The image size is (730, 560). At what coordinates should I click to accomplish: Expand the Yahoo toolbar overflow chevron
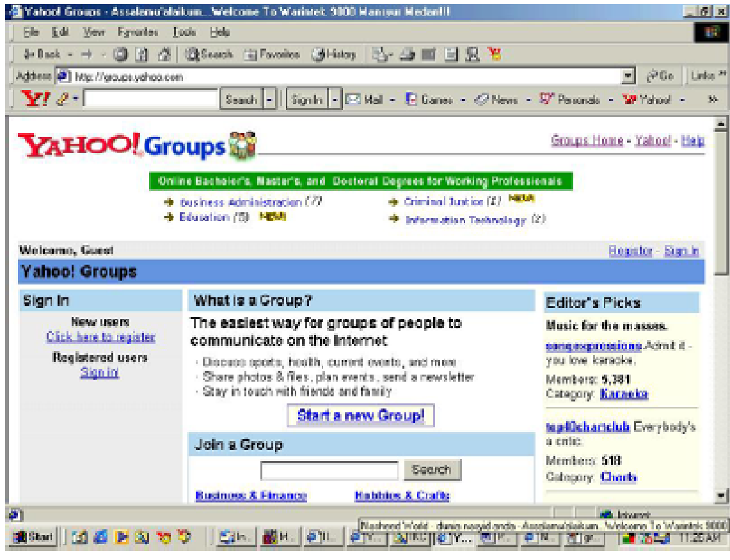pos(712,99)
